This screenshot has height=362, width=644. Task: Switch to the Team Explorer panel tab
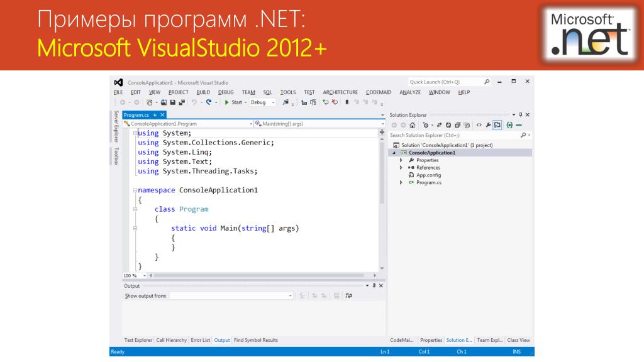click(x=489, y=340)
